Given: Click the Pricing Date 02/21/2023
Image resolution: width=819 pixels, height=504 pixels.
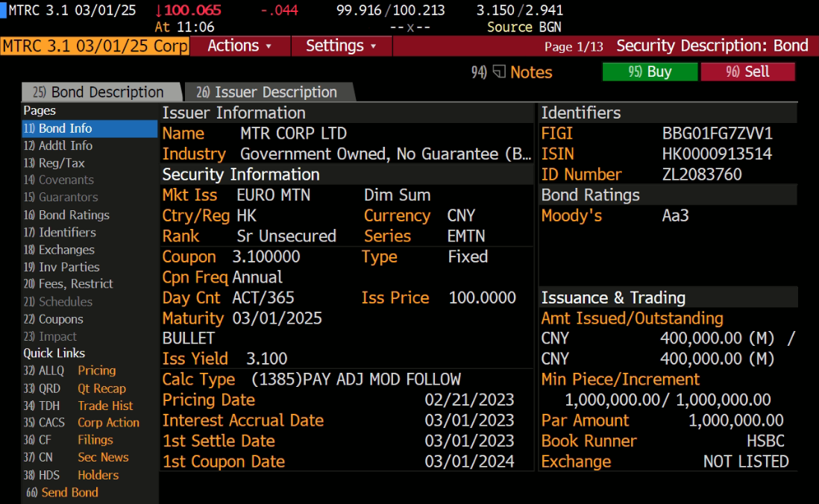Looking at the screenshot, I should coord(469,400).
